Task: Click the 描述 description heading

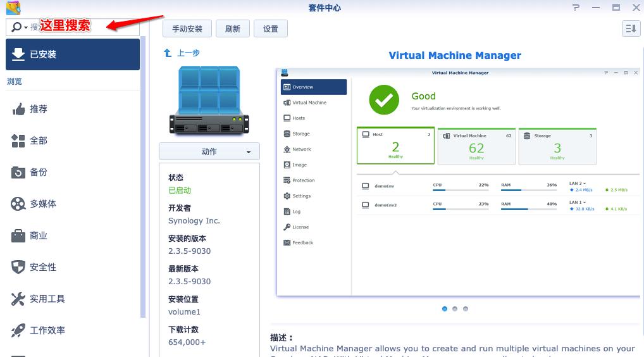Action: click(x=282, y=337)
